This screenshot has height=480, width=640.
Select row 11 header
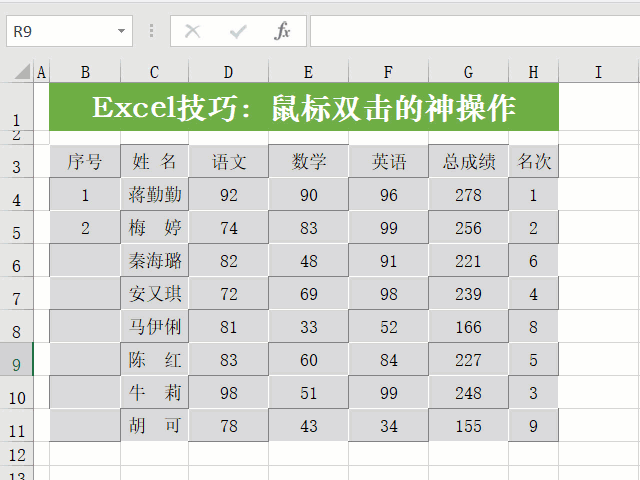point(16,425)
